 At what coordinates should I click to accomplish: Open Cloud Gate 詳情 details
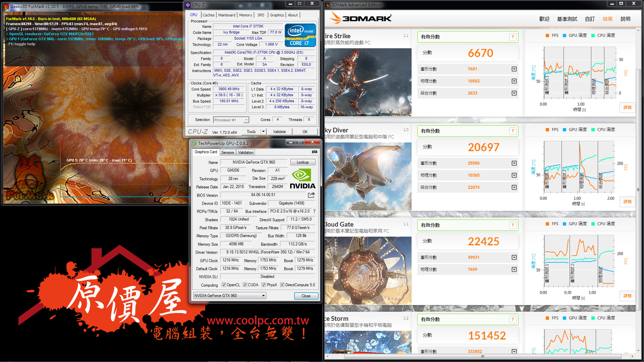coord(627,296)
